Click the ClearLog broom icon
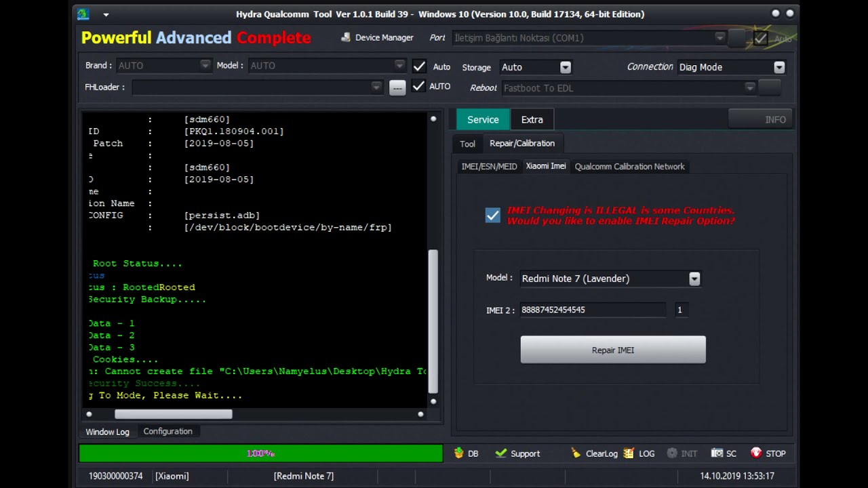The width and height of the screenshot is (868, 488). click(x=576, y=453)
